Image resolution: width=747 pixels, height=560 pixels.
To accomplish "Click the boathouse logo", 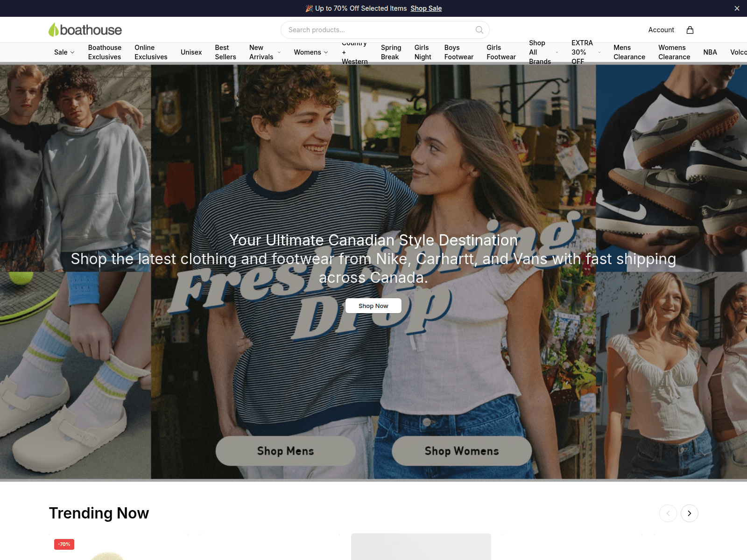I will click(x=85, y=30).
